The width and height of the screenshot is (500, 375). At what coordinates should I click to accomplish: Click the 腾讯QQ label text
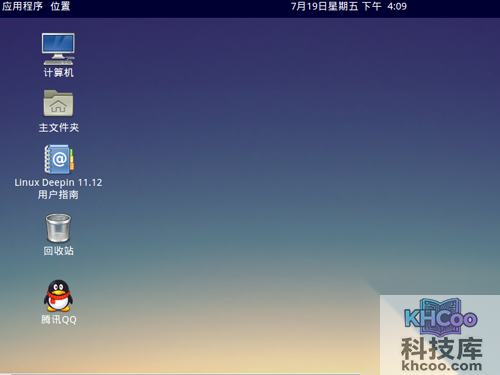tap(59, 320)
